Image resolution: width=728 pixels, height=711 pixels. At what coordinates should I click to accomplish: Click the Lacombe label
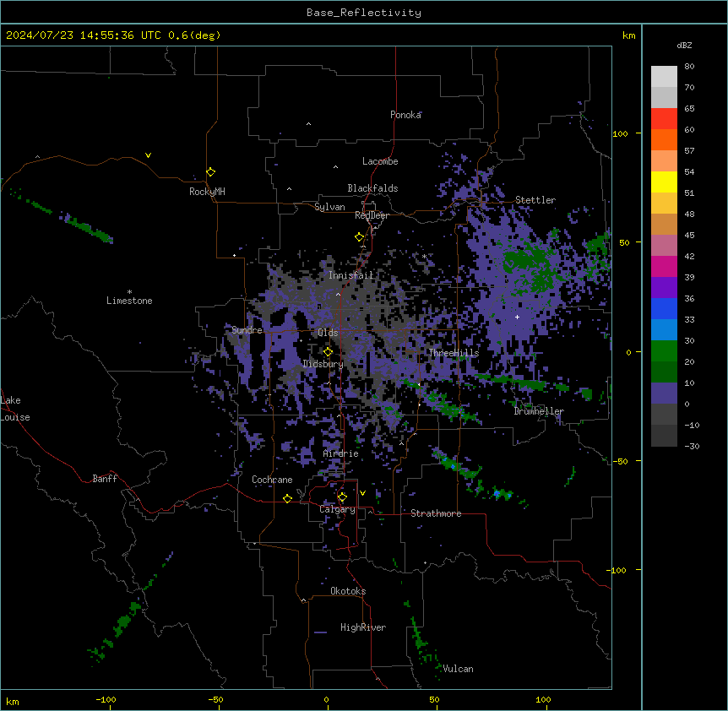tap(380, 161)
